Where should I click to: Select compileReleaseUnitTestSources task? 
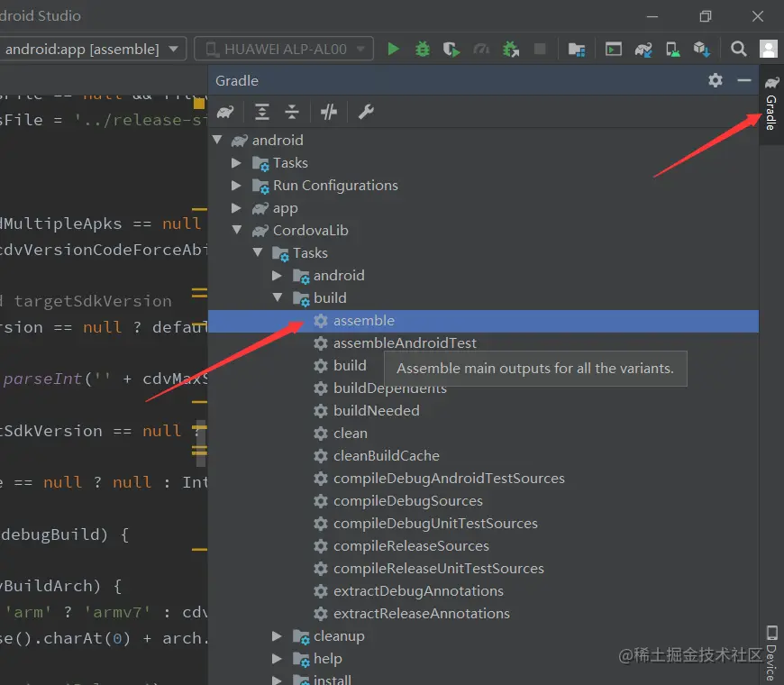point(439,568)
